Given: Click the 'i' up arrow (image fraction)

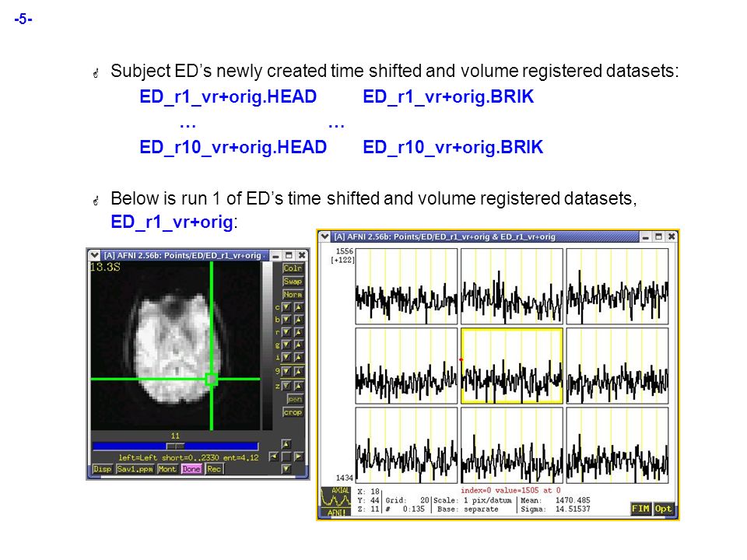Looking at the screenshot, I should point(298,357).
